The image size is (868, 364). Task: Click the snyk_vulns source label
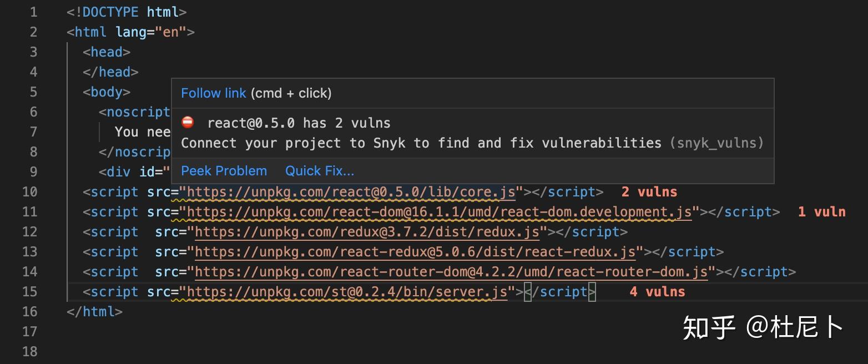(x=716, y=143)
